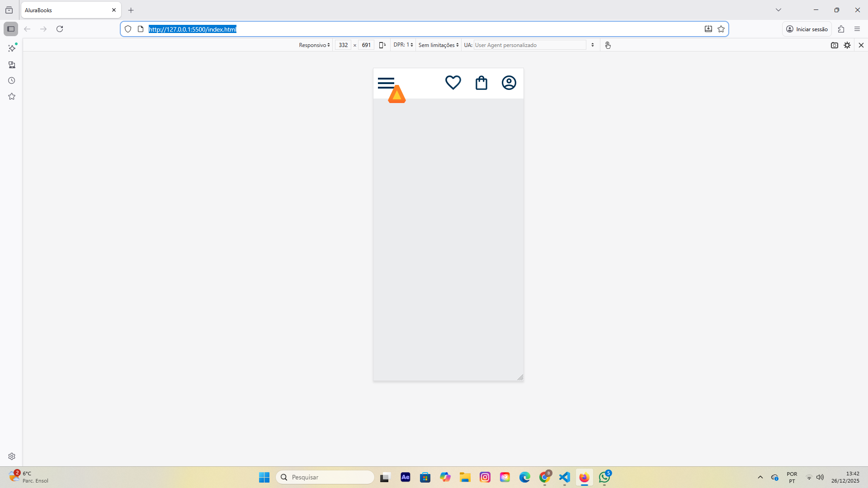This screenshot has width=868, height=488.
Task: Click the user profile icon
Action: (x=509, y=83)
